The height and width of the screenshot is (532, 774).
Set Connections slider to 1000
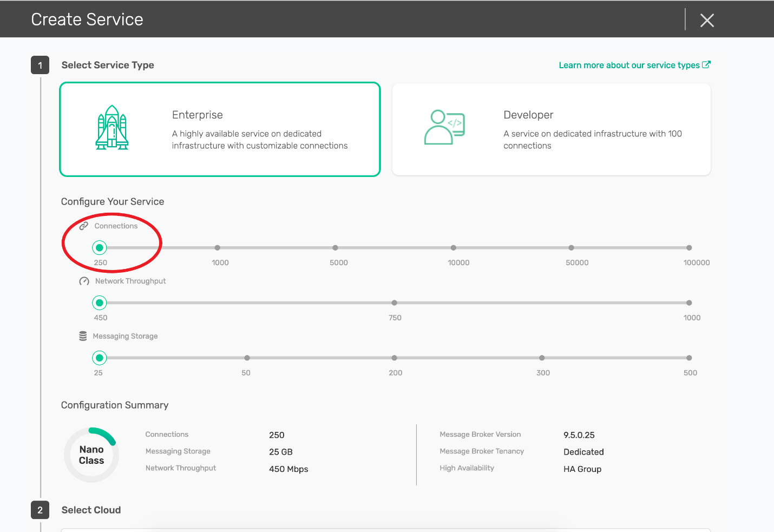(x=217, y=248)
